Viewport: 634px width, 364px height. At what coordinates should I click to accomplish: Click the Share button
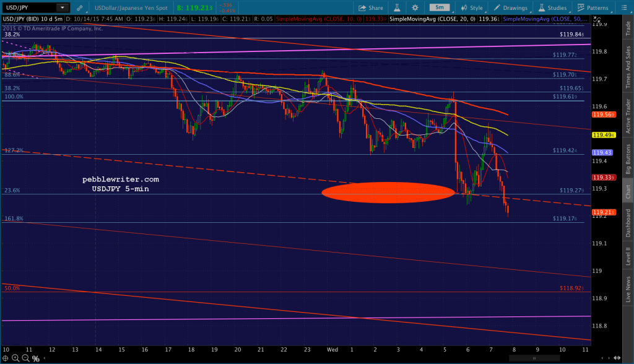371,7
